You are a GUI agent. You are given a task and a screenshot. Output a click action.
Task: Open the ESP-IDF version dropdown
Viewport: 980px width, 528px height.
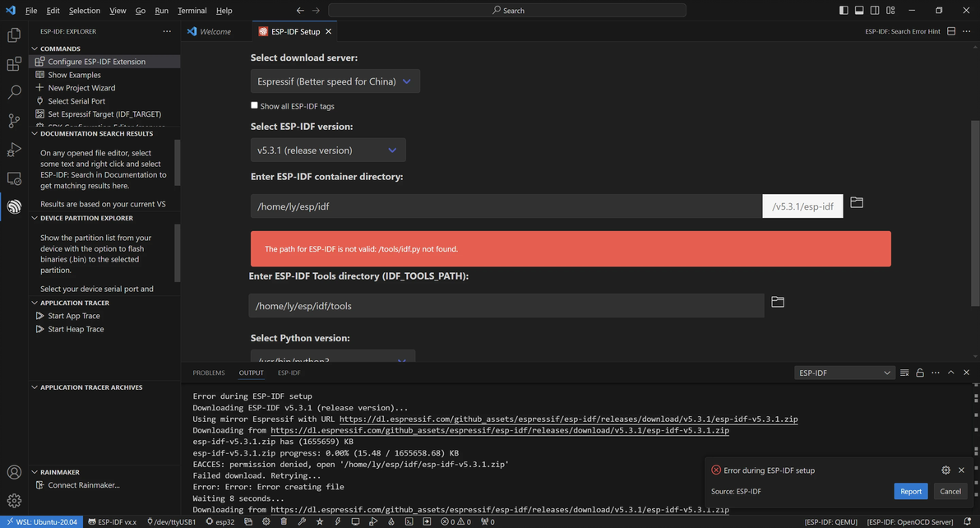point(328,150)
